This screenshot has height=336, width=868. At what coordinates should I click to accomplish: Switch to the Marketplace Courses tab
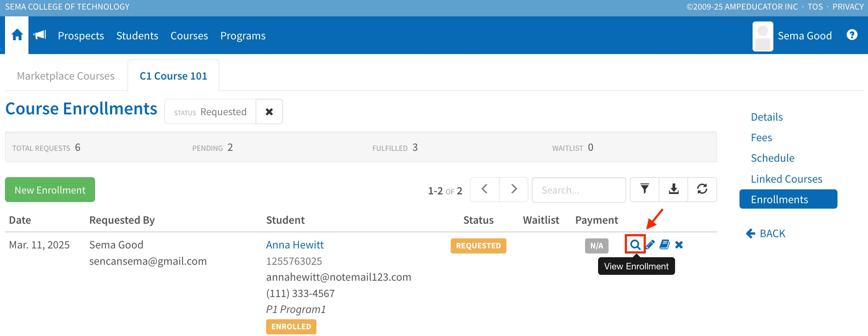(x=66, y=76)
